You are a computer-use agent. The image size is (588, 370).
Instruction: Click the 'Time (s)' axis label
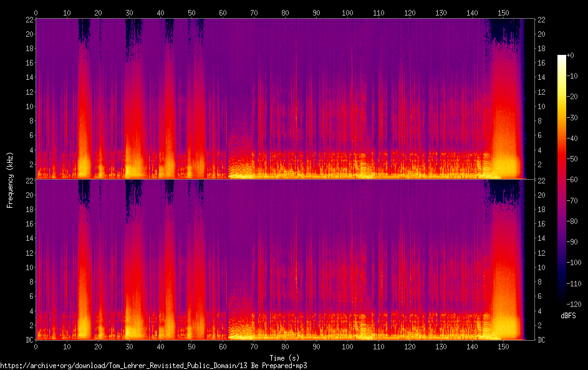[285, 358]
